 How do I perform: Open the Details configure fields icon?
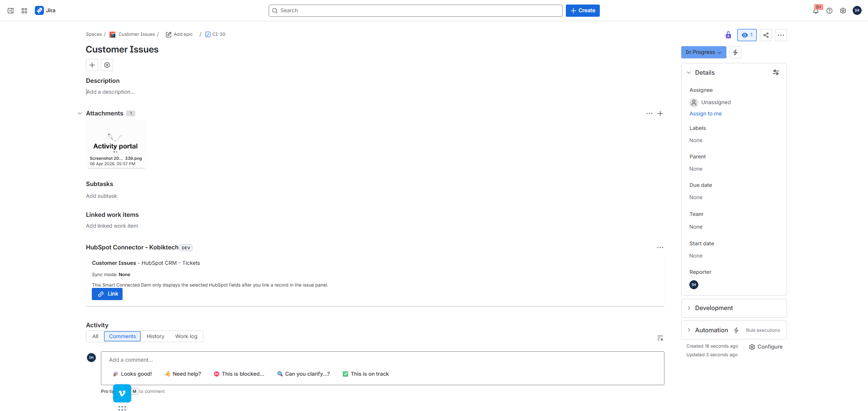(x=776, y=72)
